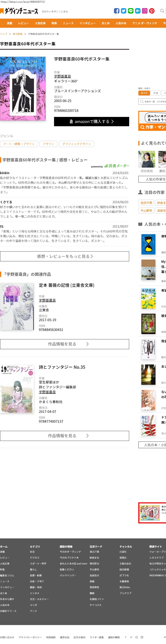Share via the Twitter icon
Screen dimensions: 166x644
click(x=124, y=11)
